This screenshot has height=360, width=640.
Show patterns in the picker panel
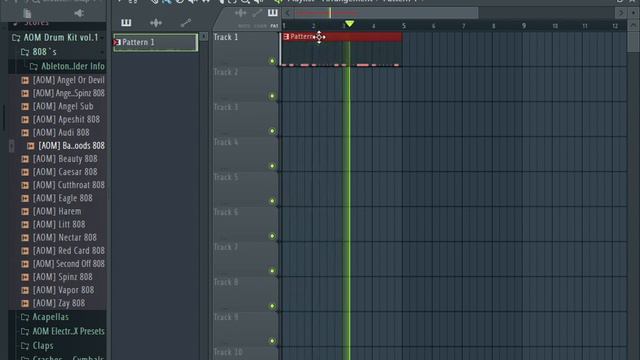point(126,23)
